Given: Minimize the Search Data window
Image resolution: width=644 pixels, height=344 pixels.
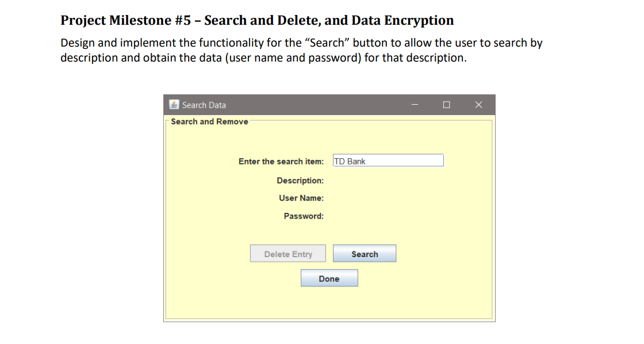Looking at the screenshot, I should 415,105.
